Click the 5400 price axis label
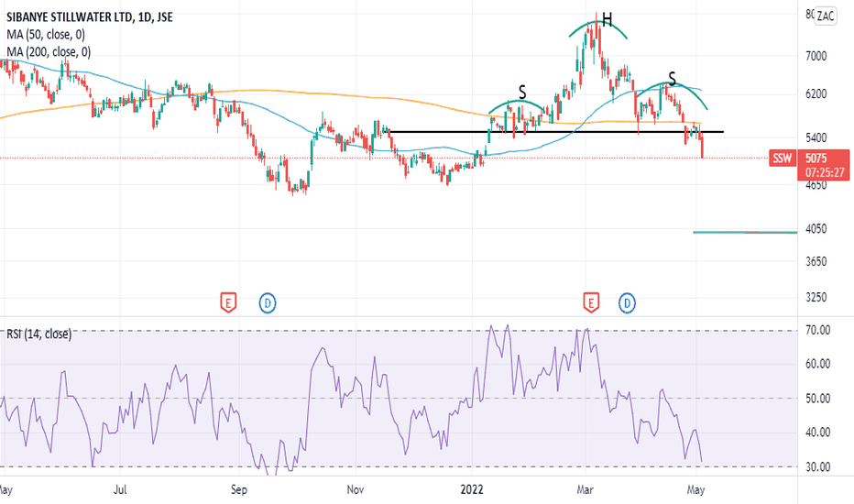The image size is (854, 504). [816, 137]
